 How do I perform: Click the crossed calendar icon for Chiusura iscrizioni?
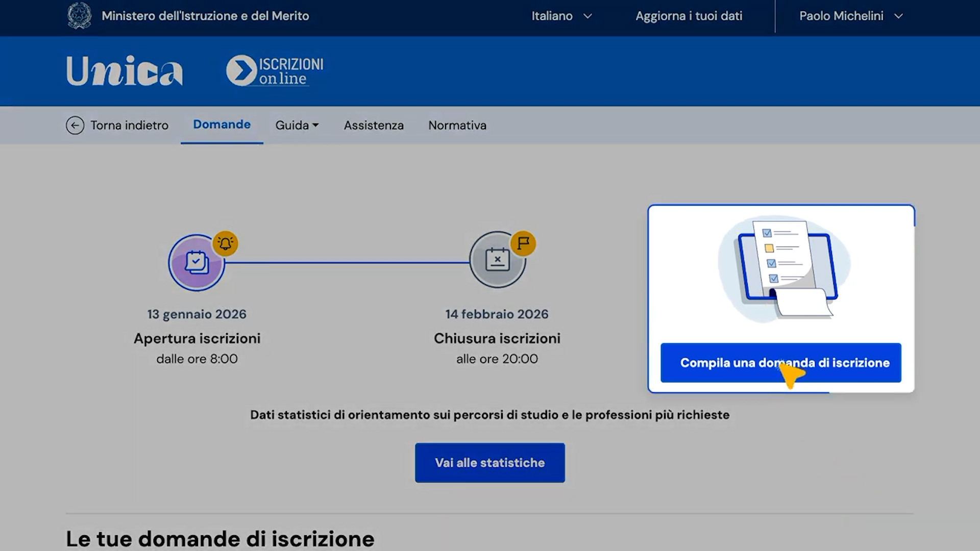498,259
